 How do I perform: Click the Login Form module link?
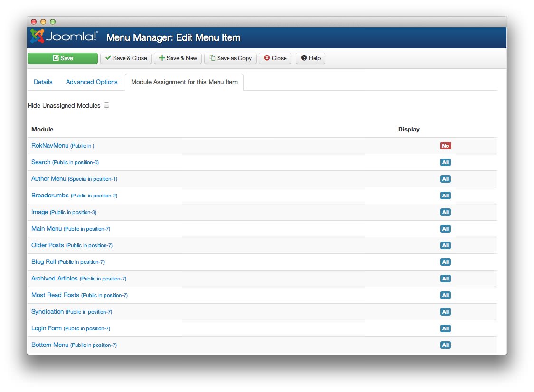(46, 328)
